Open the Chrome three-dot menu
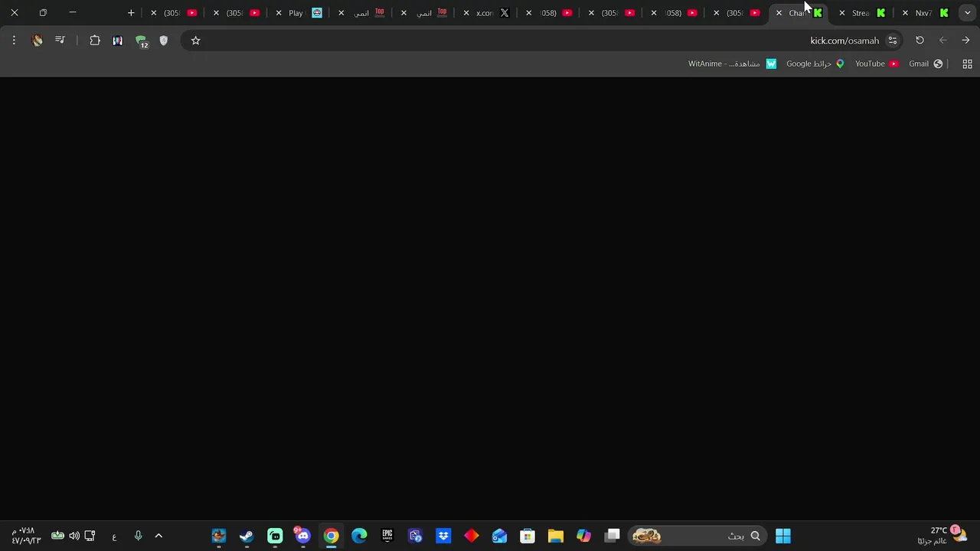 pyautogui.click(x=14, y=41)
